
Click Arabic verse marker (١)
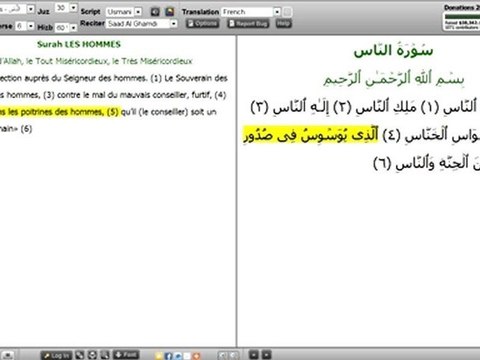coord(429,107)
